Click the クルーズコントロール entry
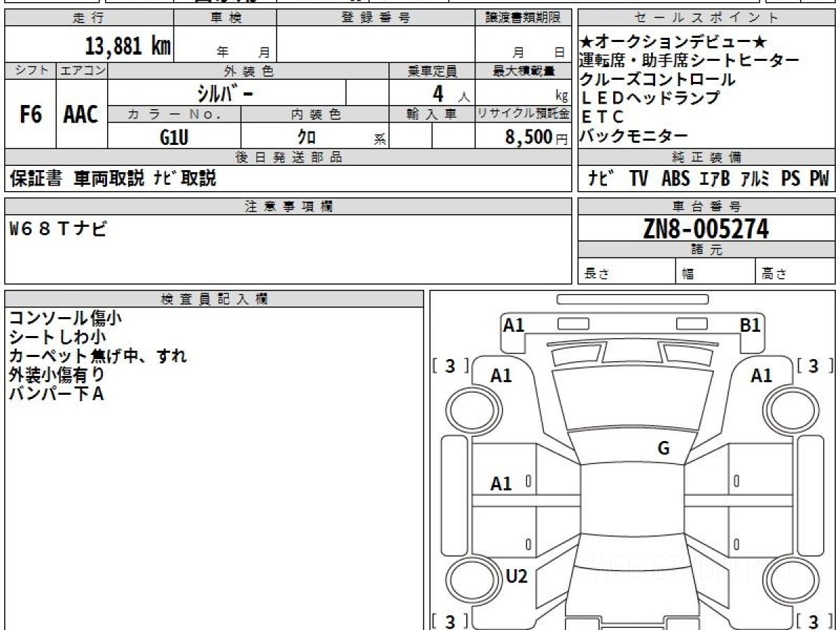 tap(657, 80)
